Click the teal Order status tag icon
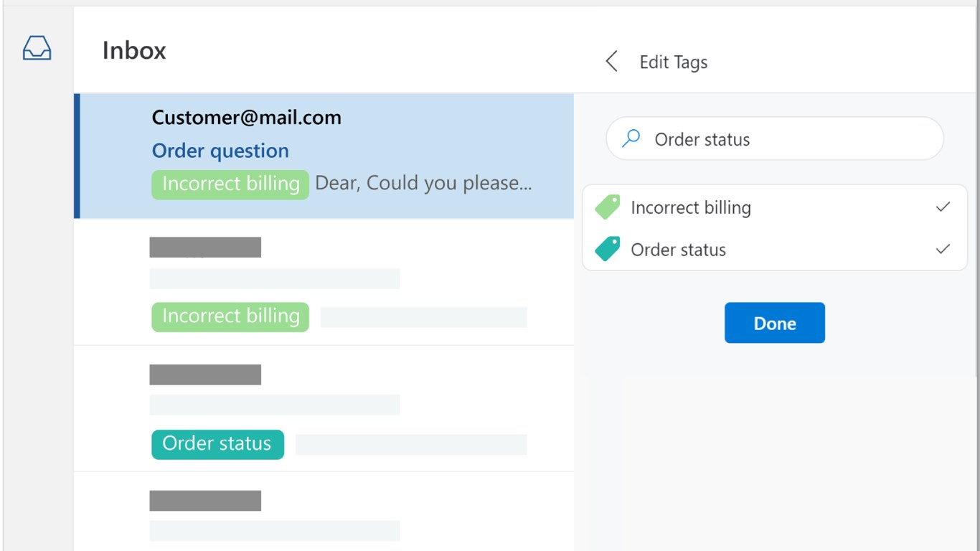The width and height of the screenshot is (980, 551). point(608,250)
